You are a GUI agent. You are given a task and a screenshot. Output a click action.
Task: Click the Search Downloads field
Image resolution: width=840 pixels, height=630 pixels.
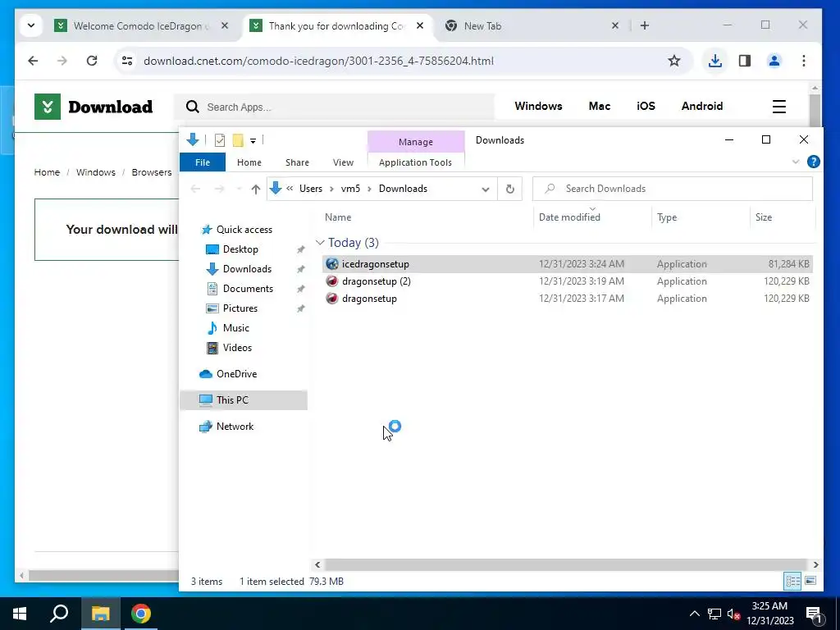(673, 189)
